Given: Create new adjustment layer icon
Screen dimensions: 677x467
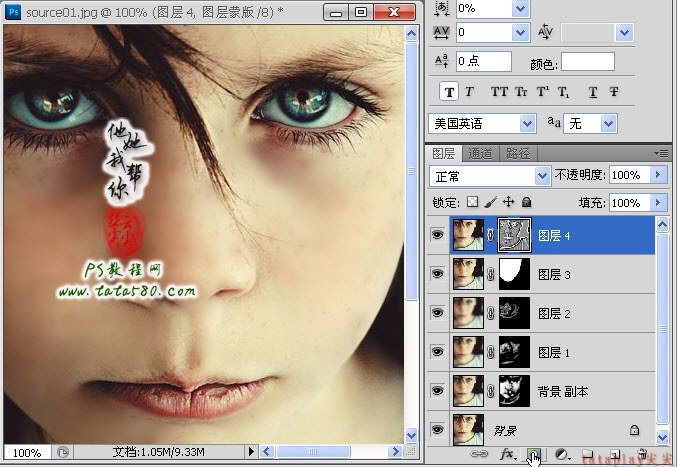Looking at the screenshot, I should coord(562,454).
